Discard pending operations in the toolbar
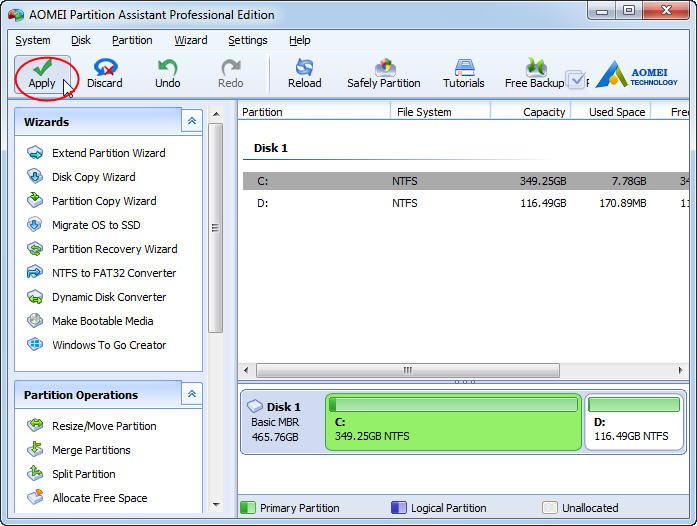The width and height of the screenshot is (697, 526). pyautogui.click(x=104, y=73)
